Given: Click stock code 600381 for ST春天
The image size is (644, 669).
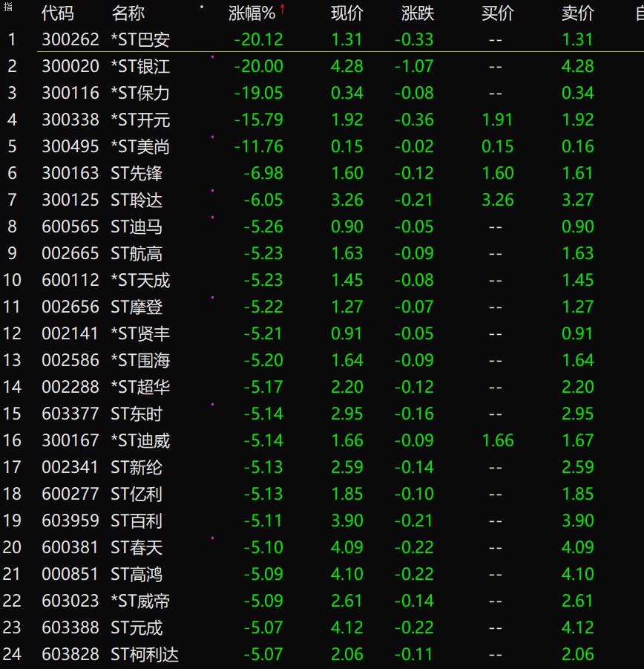Looking at the screenshot, I should point(70,547).
